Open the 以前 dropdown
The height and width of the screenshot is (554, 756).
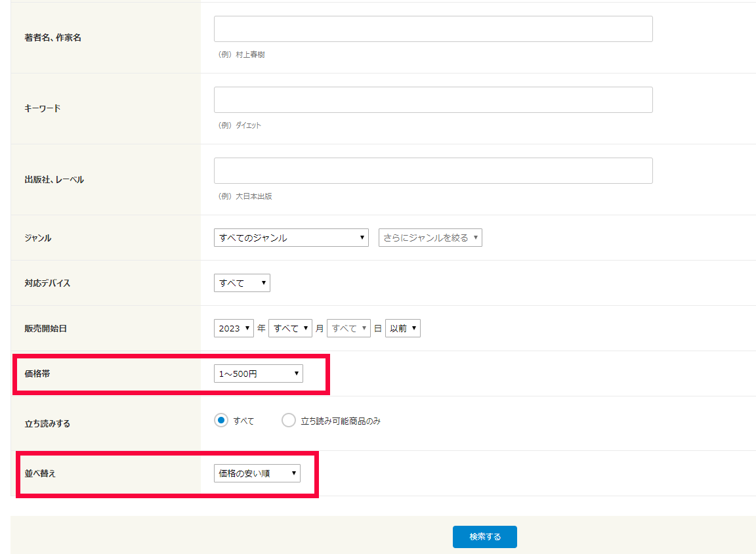402,328
